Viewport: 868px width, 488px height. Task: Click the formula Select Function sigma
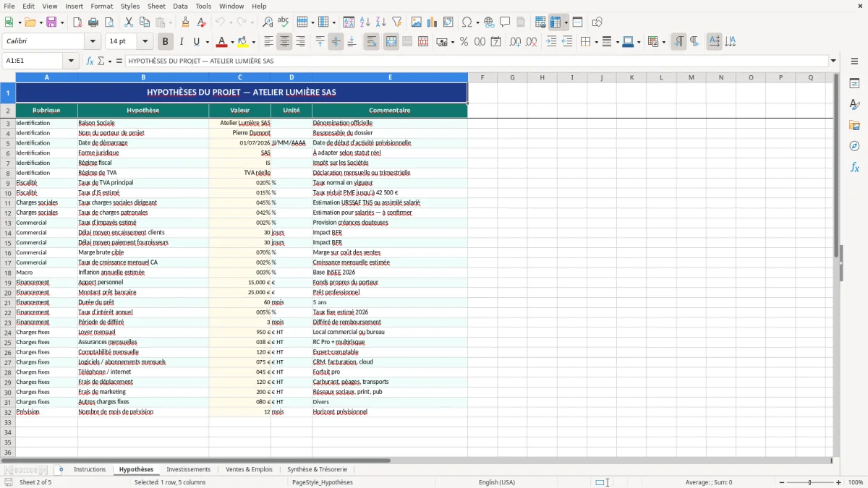tap(101, 61)
